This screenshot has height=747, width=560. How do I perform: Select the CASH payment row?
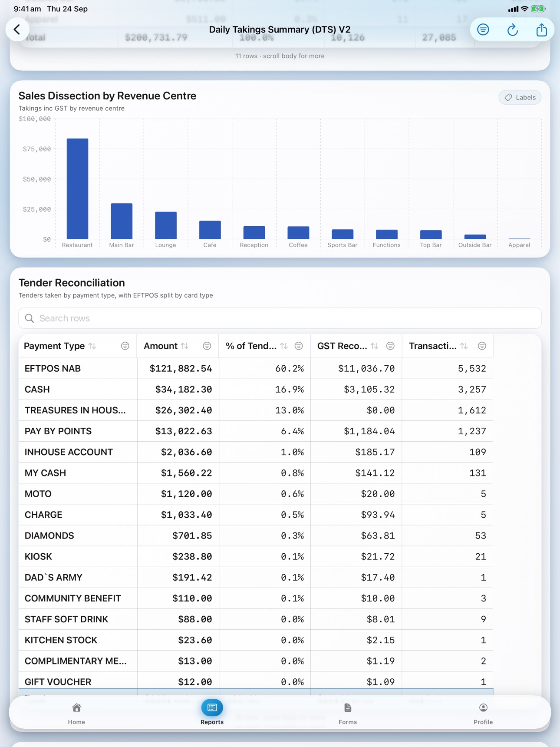tap(256, 390)
